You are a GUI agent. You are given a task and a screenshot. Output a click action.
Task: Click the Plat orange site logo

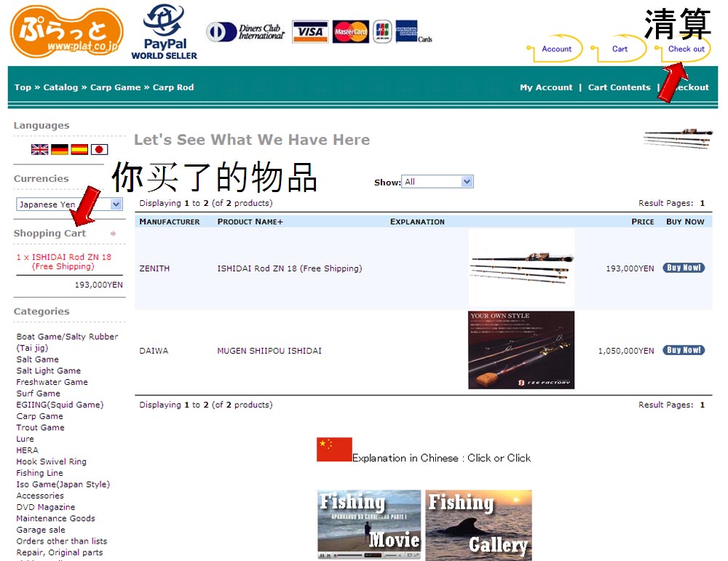pyautogui.click(x=67, y=31)
